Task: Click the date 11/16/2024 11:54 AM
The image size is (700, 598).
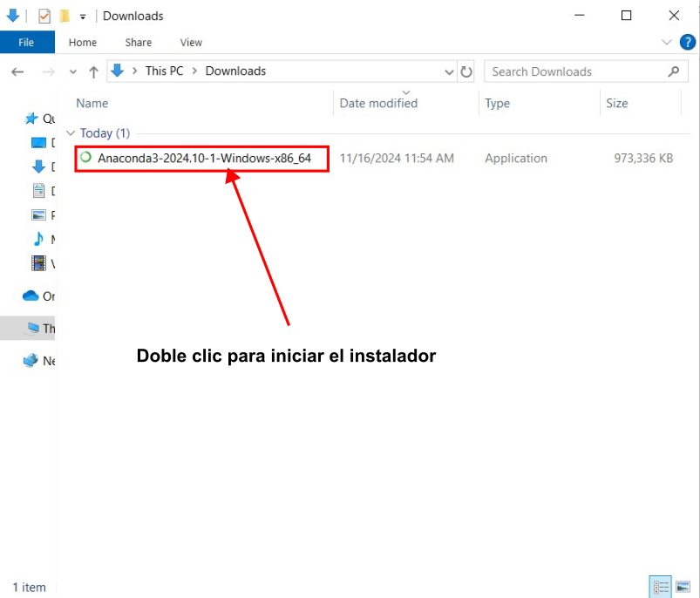Action: tap(397, 159)
